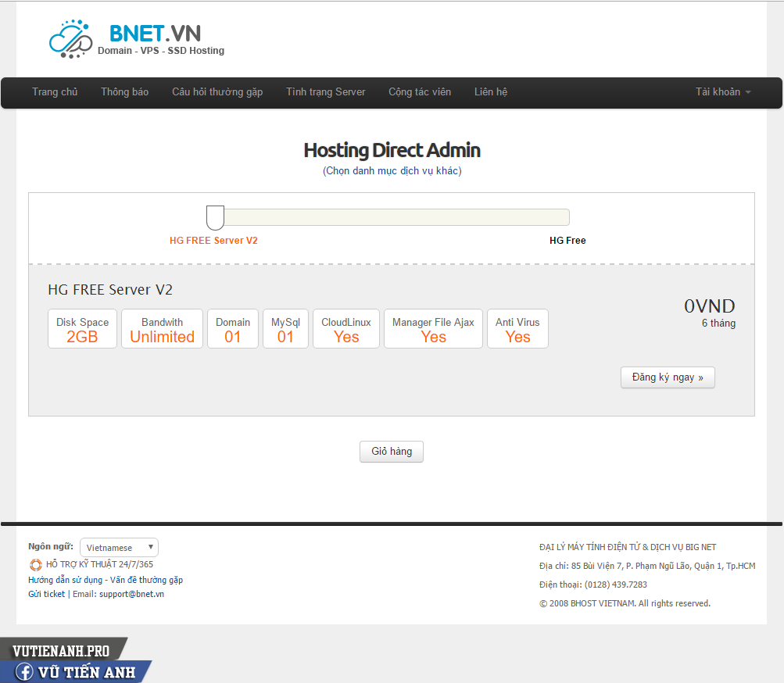Click the Disk Space 2GB feature box
784x683 pixels.
(x=83, y=328)
